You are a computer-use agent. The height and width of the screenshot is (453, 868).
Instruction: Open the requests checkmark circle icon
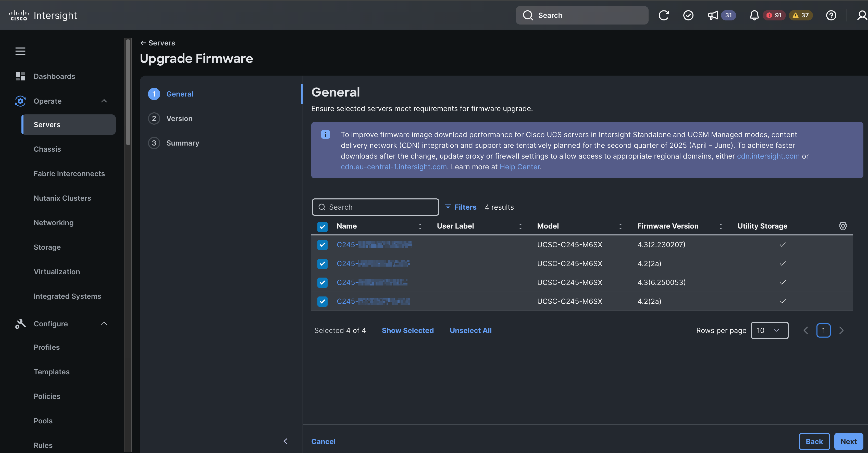(x=688, y=15)
